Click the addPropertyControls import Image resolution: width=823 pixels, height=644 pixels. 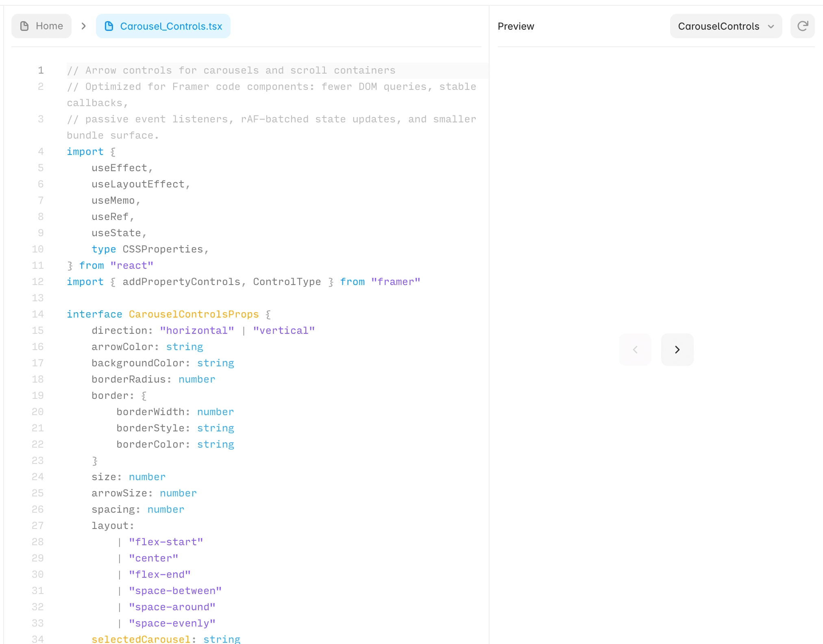pyautogui.click(x=181, y=282)
